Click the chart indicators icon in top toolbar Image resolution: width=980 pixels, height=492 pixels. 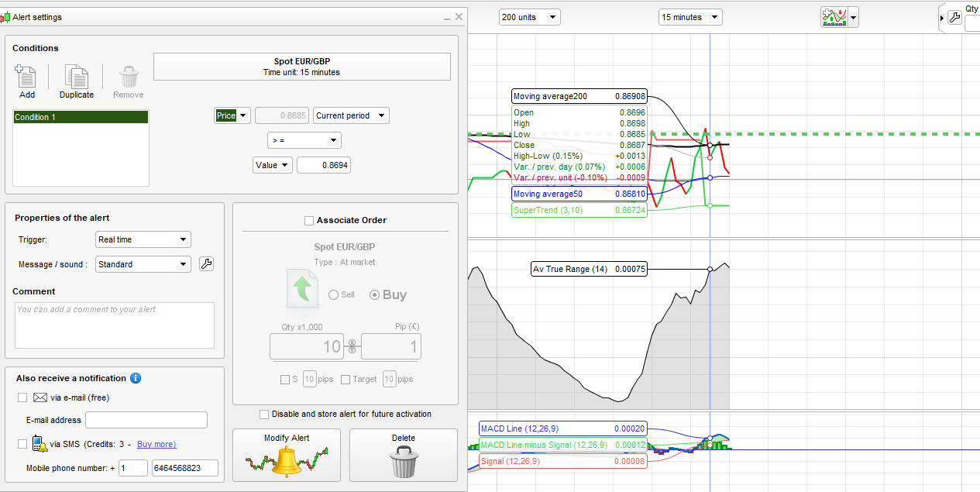(x=834, y=17)
